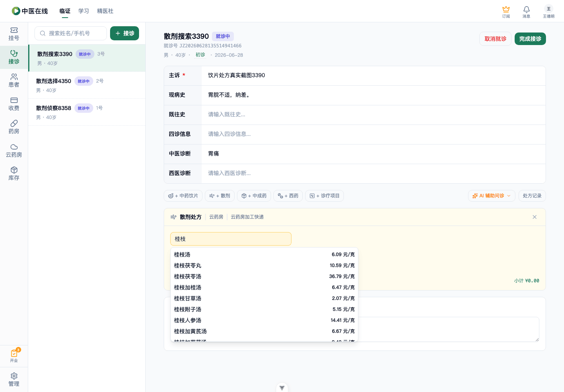Click the 中医在线 logo
Image resolution: width=564 pixels, height=392 pixels.
click(30, 11)
